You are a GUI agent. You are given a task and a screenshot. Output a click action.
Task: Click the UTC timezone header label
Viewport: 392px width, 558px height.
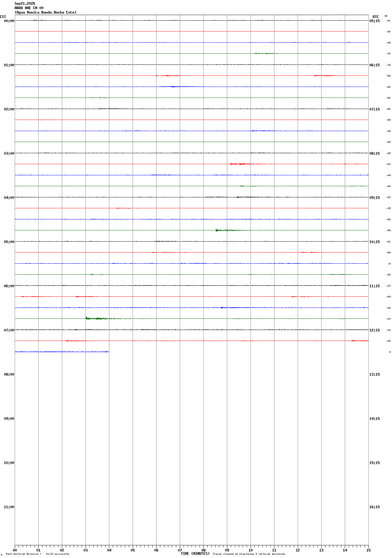pyautogui.click(x=376, y=17)
